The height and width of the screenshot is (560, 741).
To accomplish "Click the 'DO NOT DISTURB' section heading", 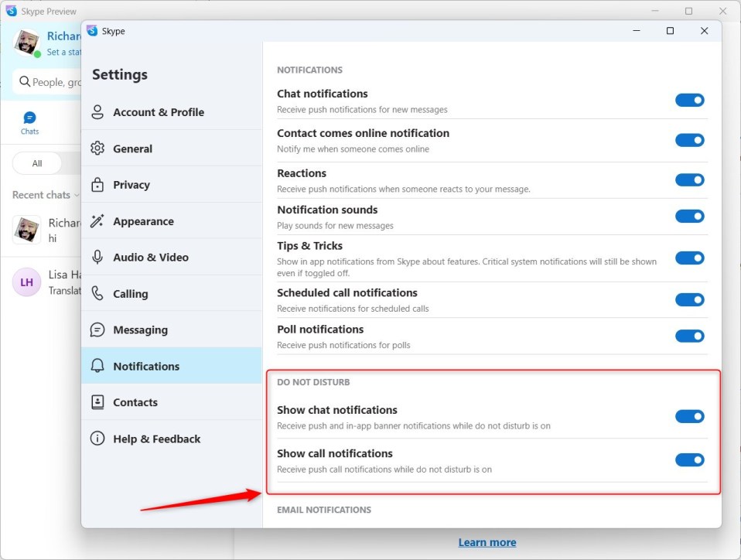I will click(x=313, y=382).
